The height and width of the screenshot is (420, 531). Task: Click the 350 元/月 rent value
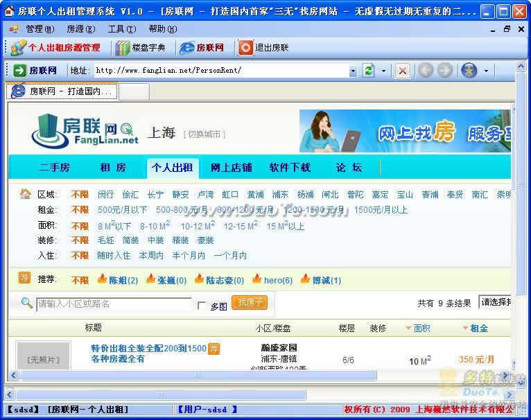476,360
